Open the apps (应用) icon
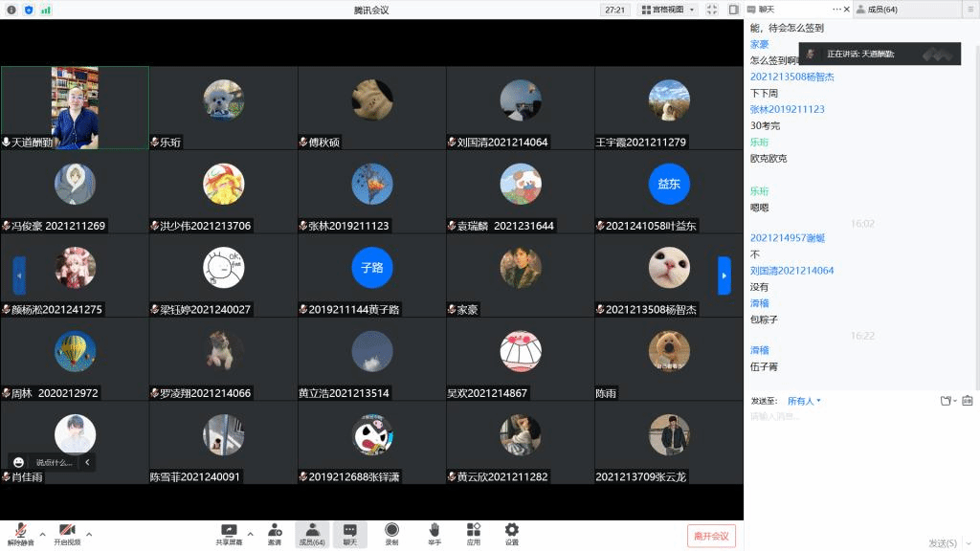This screenshot has height=551, width=980. point(473,534)
